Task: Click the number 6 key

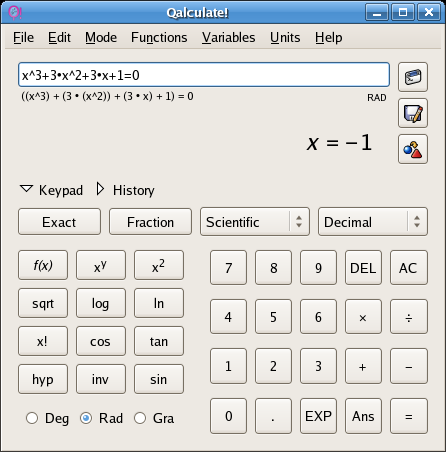Action: click(318, 317)
